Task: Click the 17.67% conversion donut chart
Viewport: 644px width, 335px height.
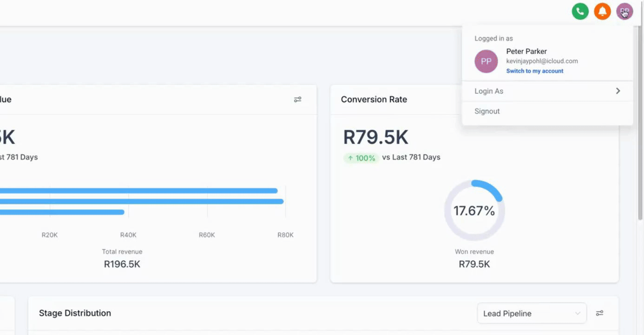Action: [x=474, y=211]
